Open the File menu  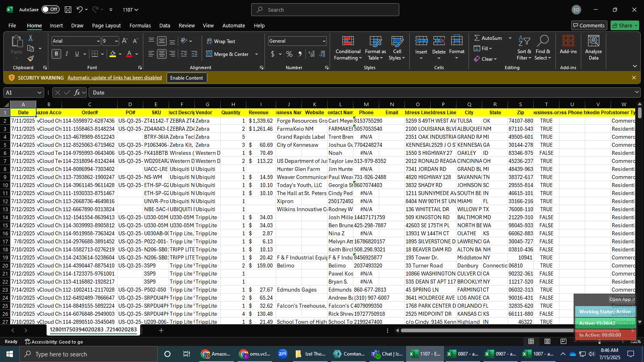pos(12,25)
